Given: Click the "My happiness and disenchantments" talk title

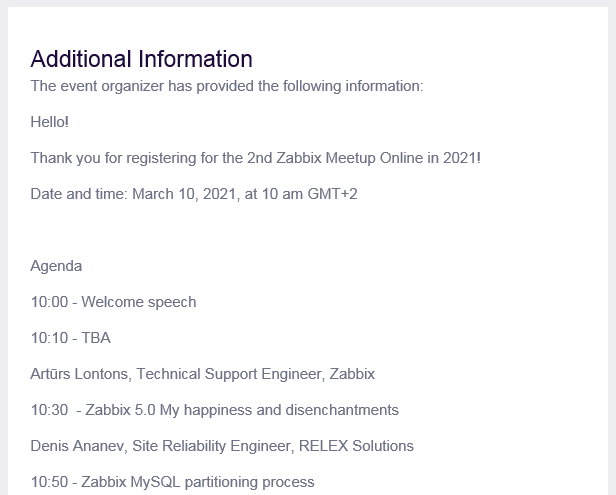Looking at the screenshot, I should [x=286, y=410].
